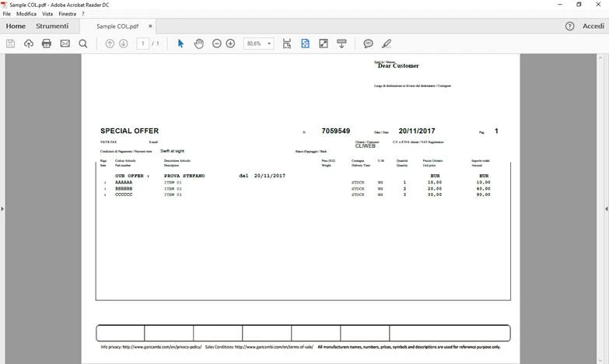Open the Sales Conditions terms link
The width and height of the screenshot is (609, 364).
click(x=274, y=347)
